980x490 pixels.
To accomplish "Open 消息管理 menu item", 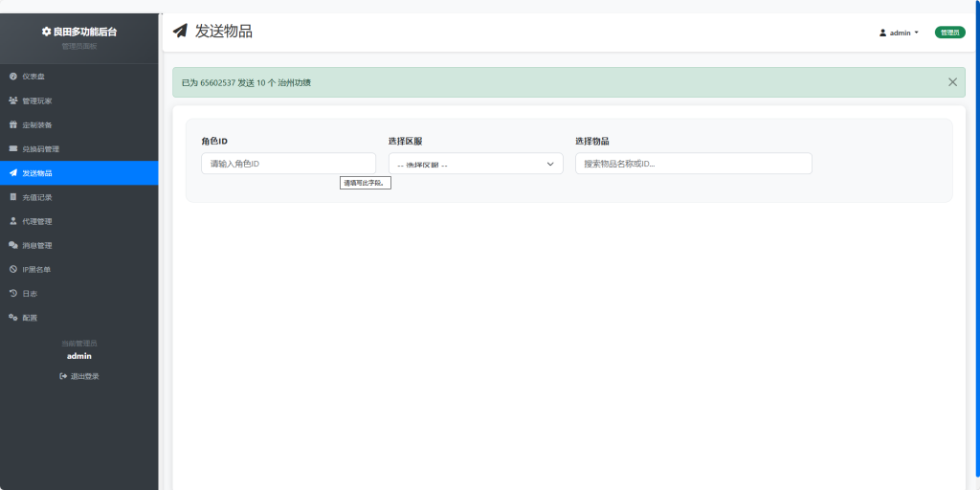I will (x=78, y=246).
